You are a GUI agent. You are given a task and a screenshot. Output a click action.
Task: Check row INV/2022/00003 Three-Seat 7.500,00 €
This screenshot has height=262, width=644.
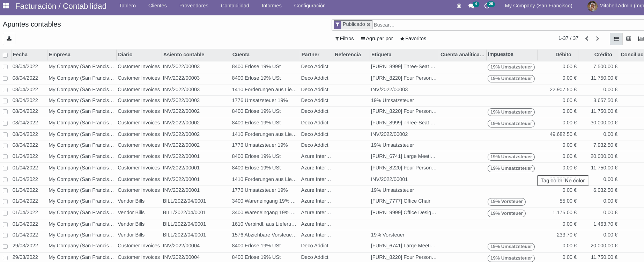tap(5, 67)
